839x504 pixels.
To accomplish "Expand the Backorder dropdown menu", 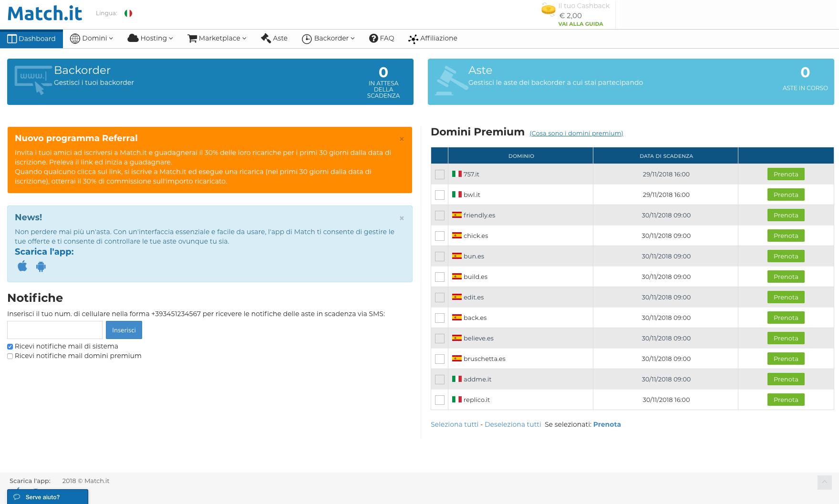I will [328, 39].
